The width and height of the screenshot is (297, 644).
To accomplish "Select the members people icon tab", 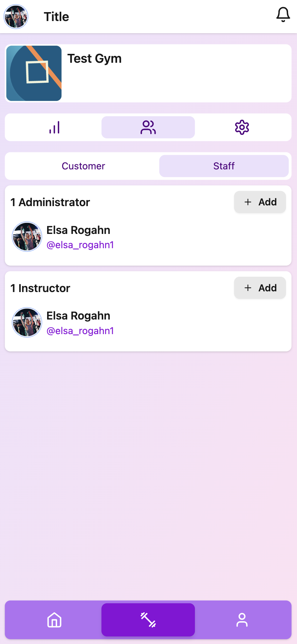I will coord(148,127).
